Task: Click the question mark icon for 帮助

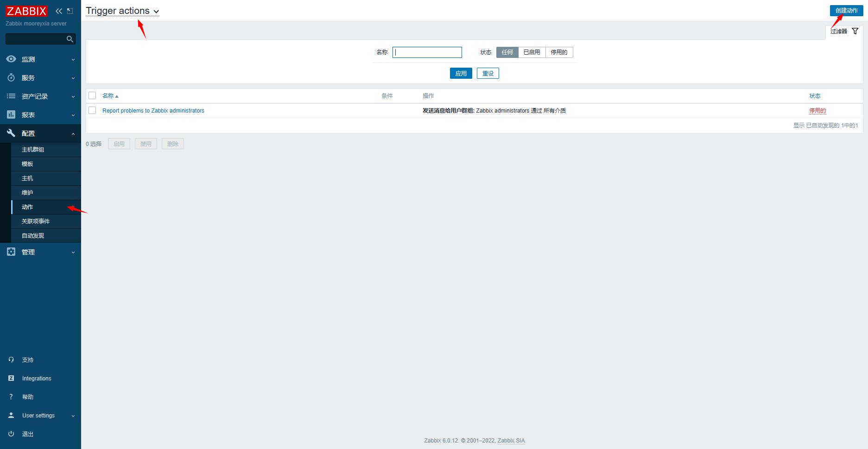Action: (x=11, y=397)
